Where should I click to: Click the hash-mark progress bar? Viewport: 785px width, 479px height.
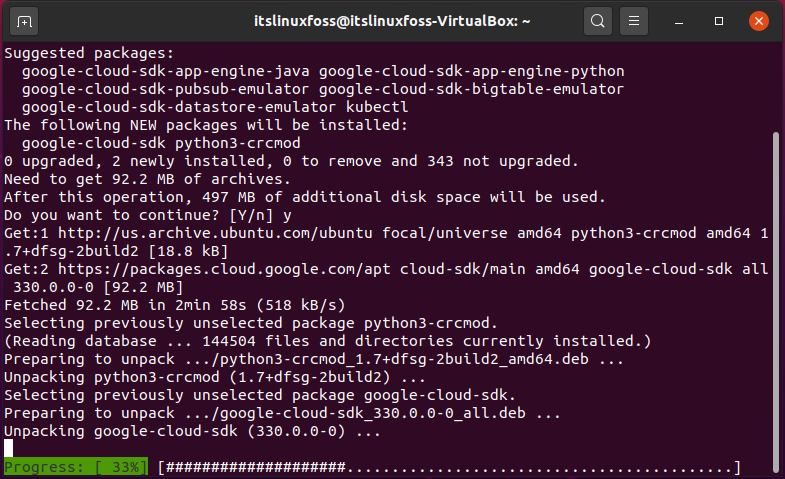tap(449, 467)
